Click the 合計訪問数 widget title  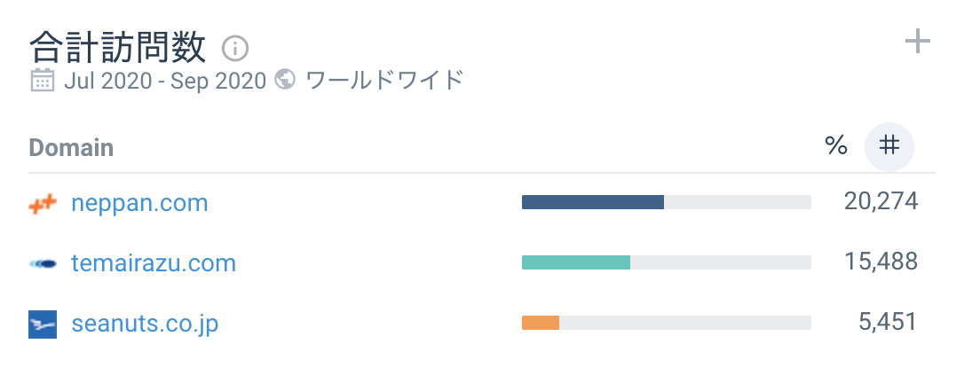(117, 46)
